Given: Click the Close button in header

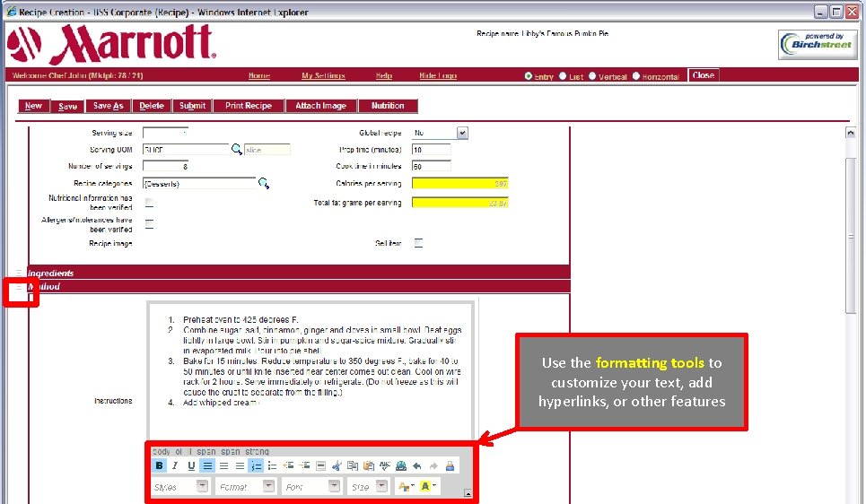Looking at the screenshot, I should pos(703,75).
